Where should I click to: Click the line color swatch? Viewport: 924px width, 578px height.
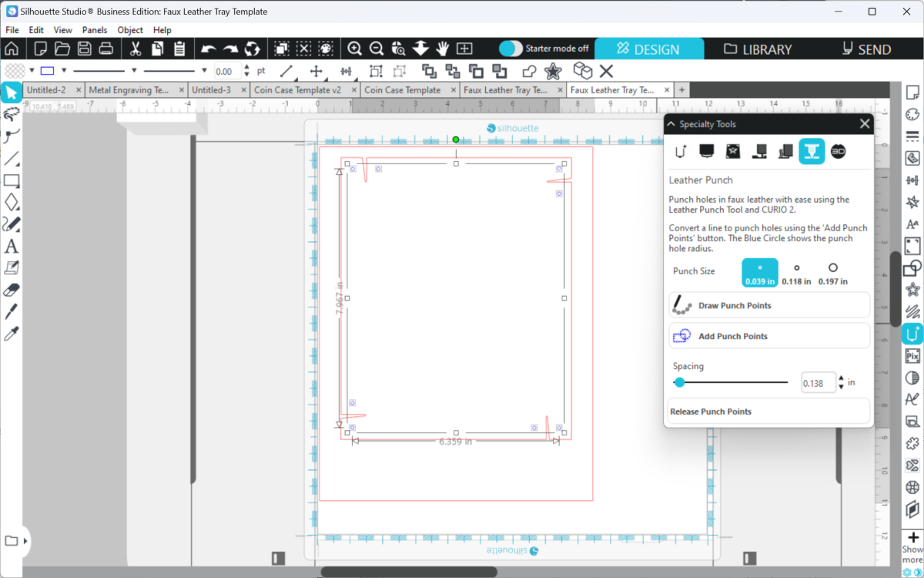(x=48, y=71)
